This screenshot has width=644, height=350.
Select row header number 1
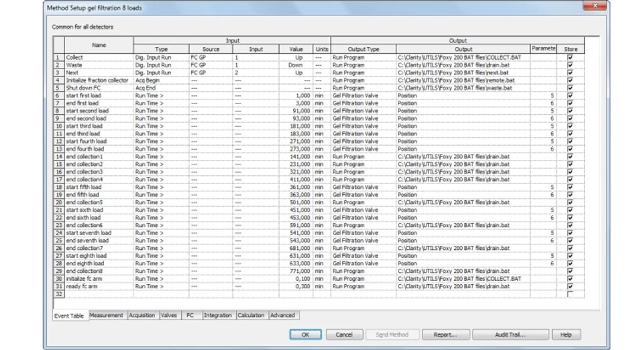click(59, 58)
